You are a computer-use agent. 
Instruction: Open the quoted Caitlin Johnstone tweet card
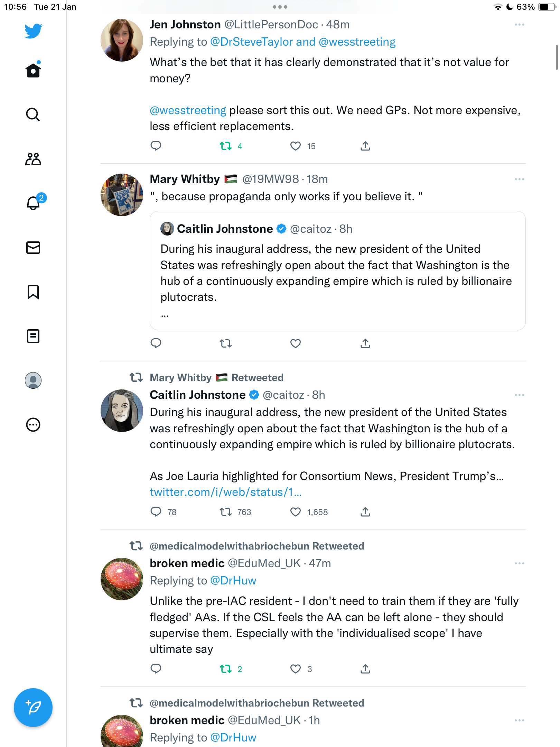point(337,270)
